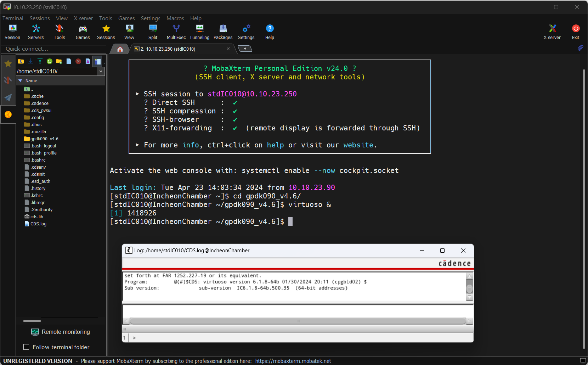Image resolution: width=588 pixels, height=365 pixels.
Task: Toggle the Name column sort arrow
Action: click(21, 81)
